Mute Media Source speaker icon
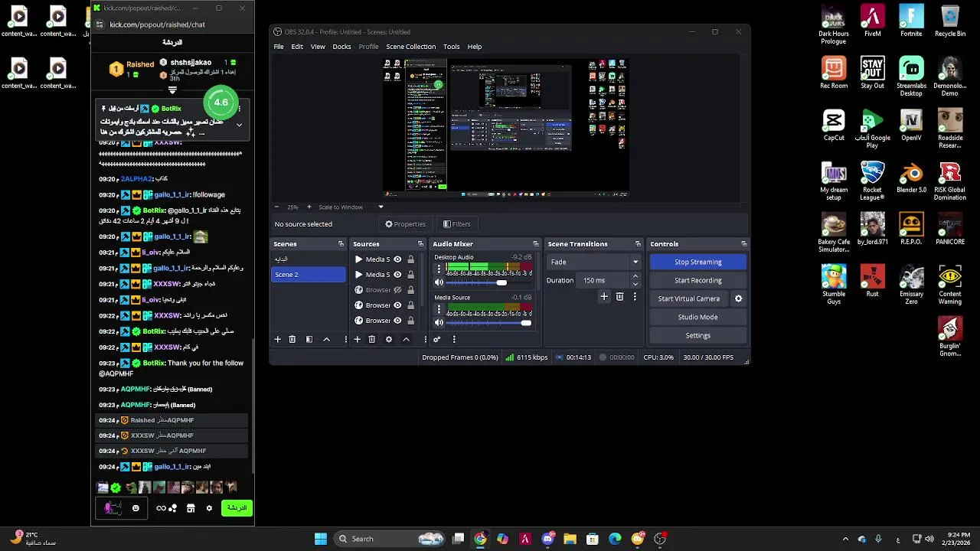Image resolution: width=980 pixels, height=551 pixels. (x=439, y=322)
